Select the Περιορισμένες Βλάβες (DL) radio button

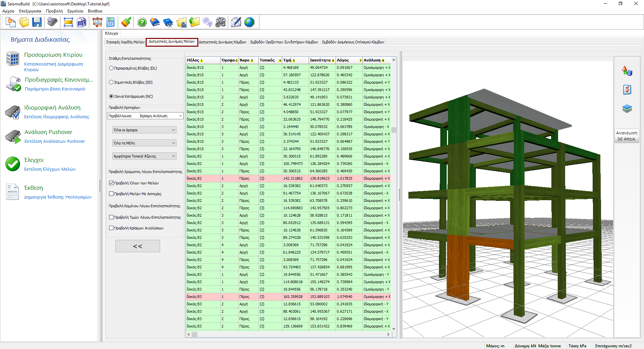point(111,68)
